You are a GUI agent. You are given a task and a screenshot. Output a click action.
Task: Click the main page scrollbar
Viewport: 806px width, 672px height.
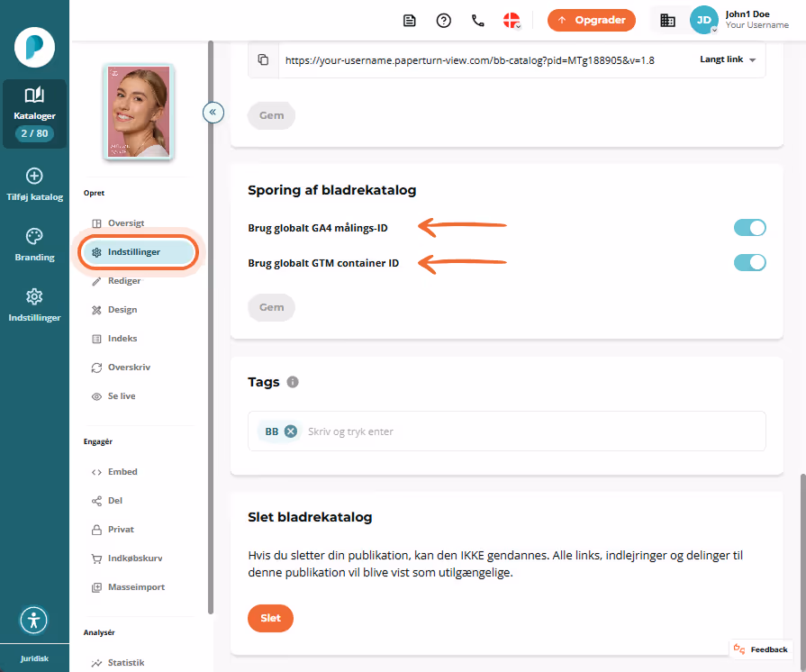click(x=803, y=571)
